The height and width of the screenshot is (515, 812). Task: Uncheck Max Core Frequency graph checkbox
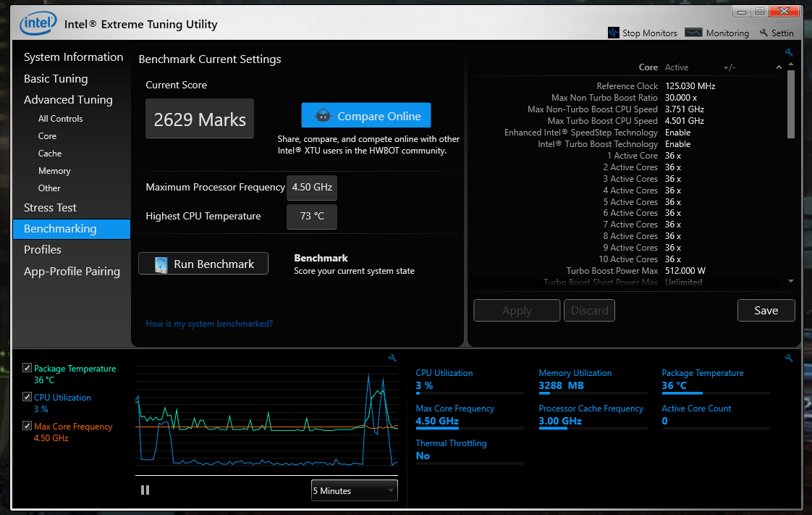[x=27, y=426]
